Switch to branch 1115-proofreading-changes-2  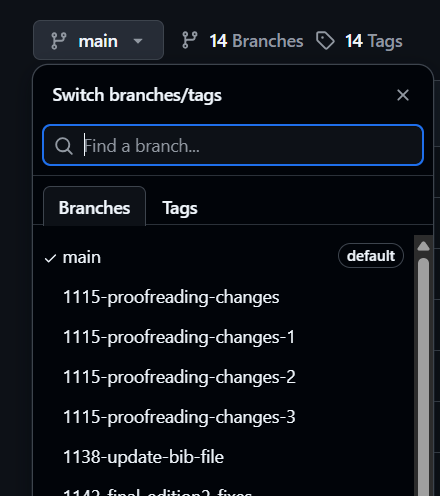(223, 377)
